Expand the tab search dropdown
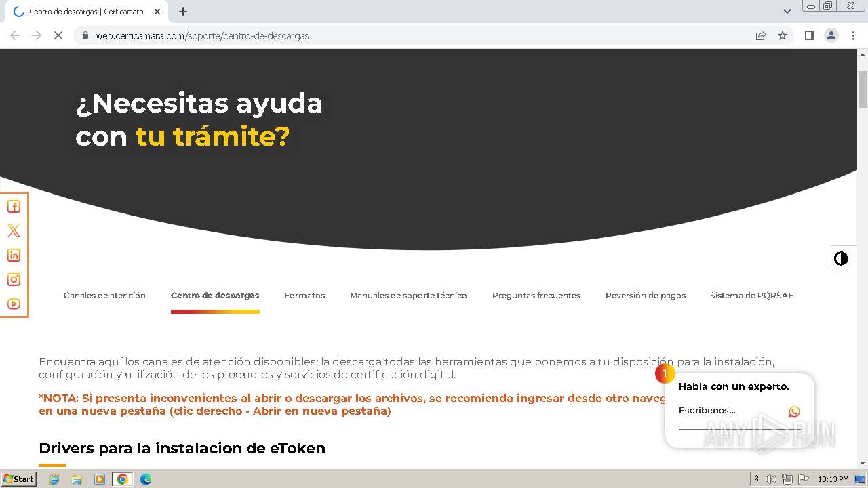Image resolution: width=868 pixels, height=488 pixels. click(787, 12)
